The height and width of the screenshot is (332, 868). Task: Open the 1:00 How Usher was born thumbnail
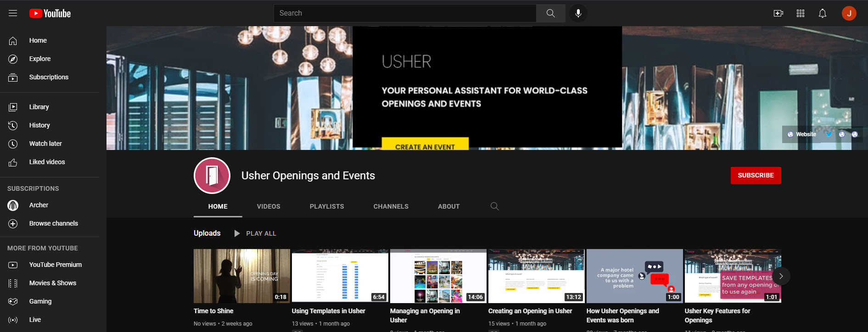click(635, 276)
